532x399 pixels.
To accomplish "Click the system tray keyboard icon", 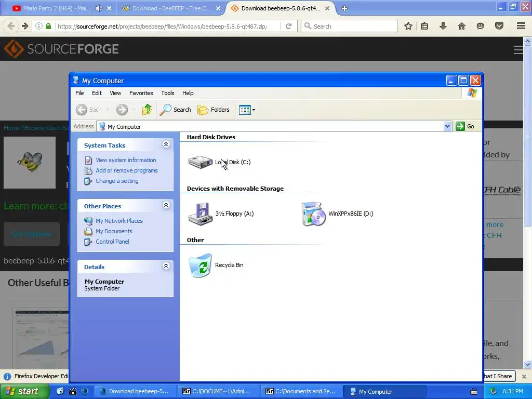I will click(474, 392).
